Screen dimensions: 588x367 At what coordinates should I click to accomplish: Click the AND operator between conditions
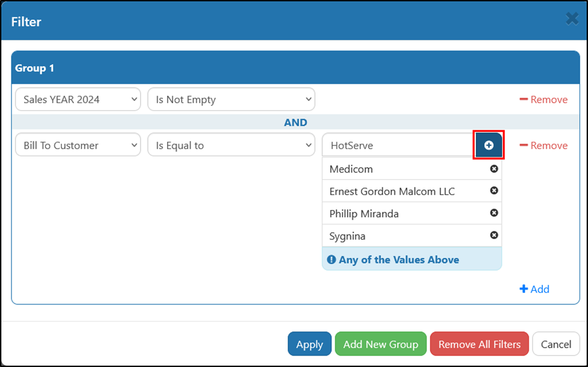coord(296,123)
